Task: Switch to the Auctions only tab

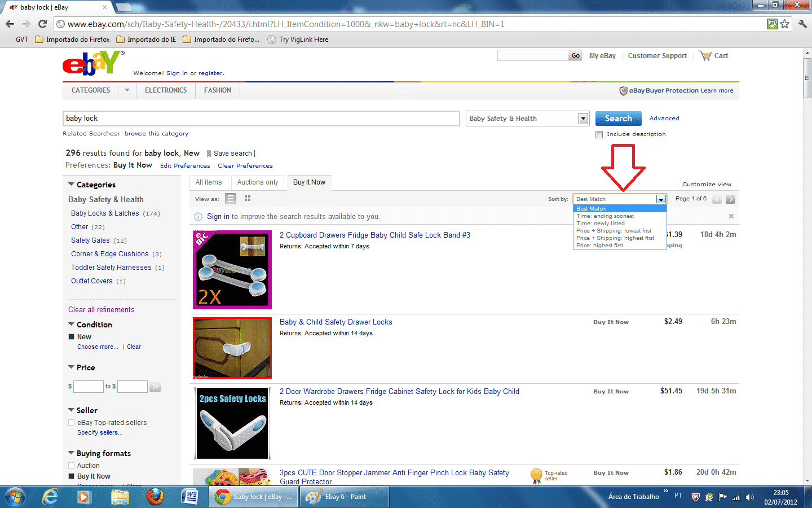Action: (x=257, y=182)
